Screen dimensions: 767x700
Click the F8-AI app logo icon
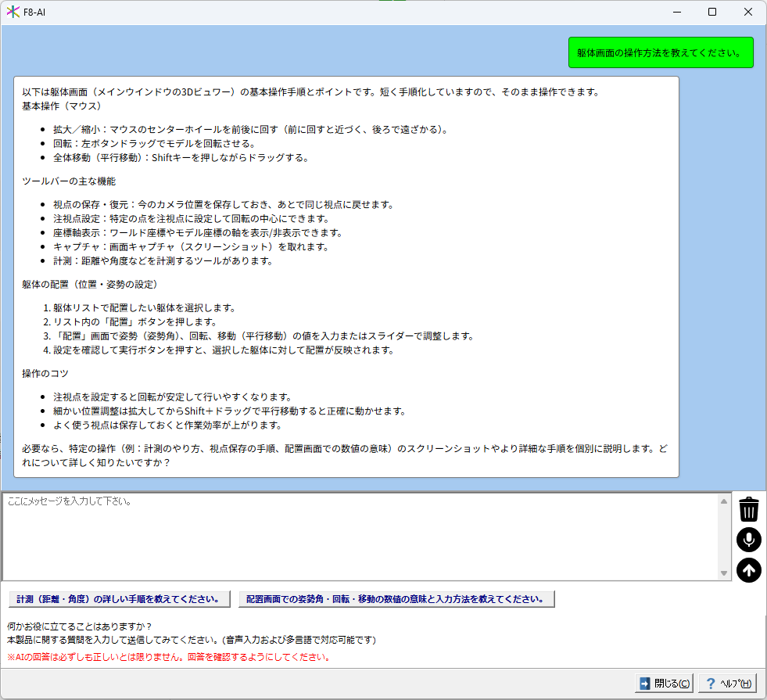click(x=13, y=12)
